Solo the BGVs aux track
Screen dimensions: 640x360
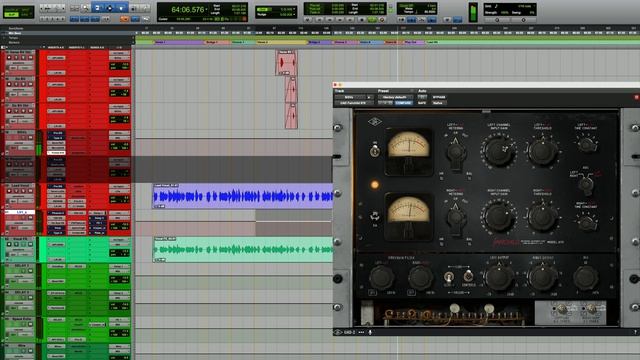(x=22, y=138)
